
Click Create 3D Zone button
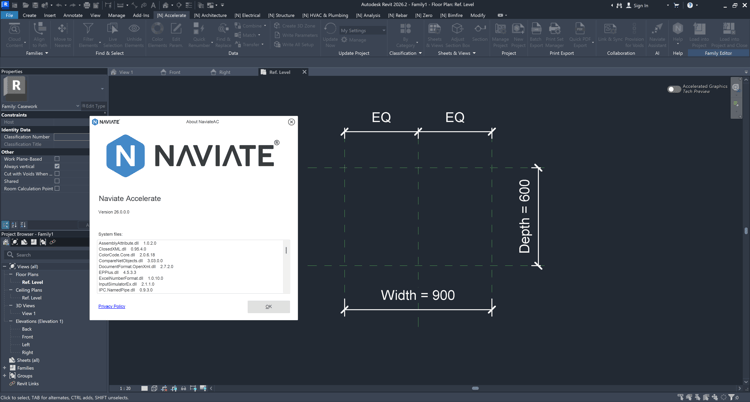pyautogui.click(x=295, y=26)
